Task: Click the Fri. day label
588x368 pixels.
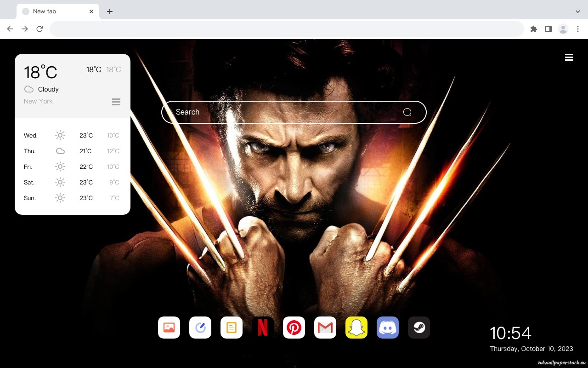Action: [28, 167]
